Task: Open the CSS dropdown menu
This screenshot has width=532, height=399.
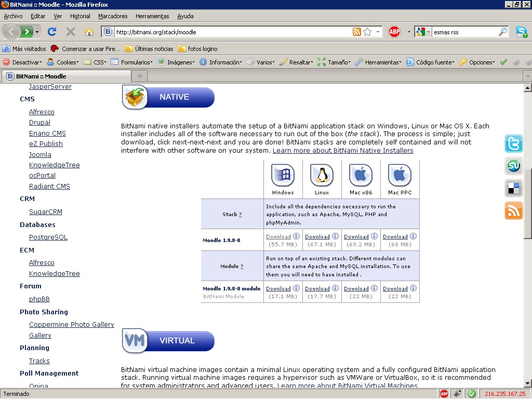Action: [x=95, y=62]
